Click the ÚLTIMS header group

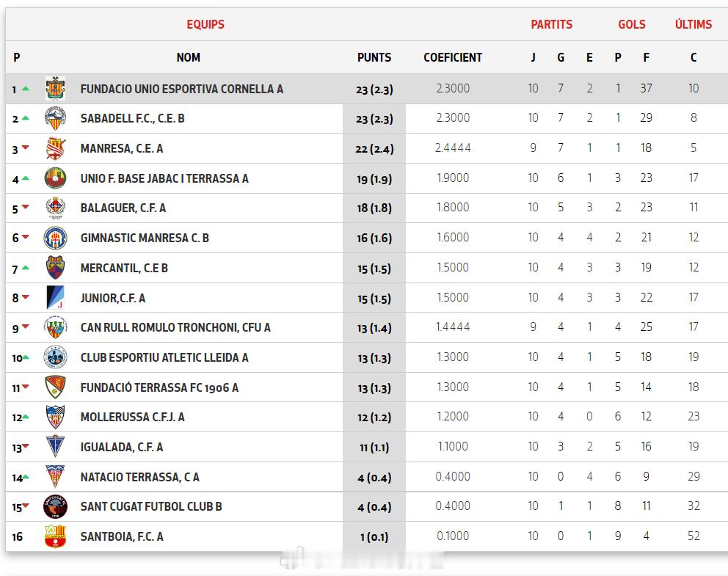point(694,25)
